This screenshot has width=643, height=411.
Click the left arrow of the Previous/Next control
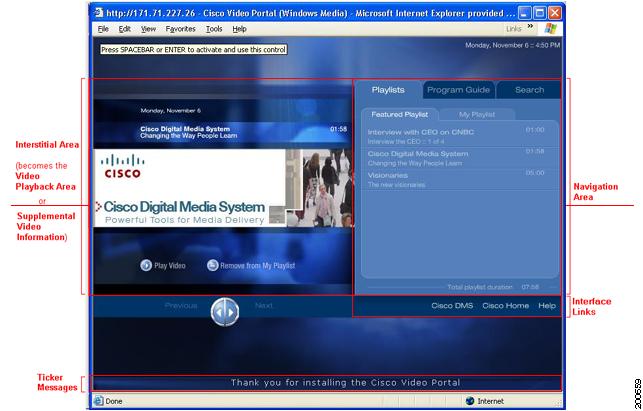(219, 312)
